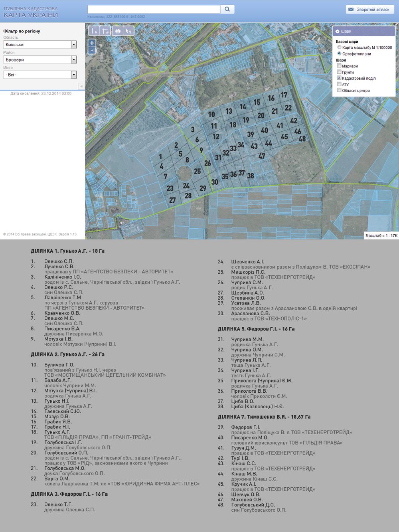The width and height of the screenshot is (399, 532).
Task: Click the print map icon
Action: pos(117,31)
